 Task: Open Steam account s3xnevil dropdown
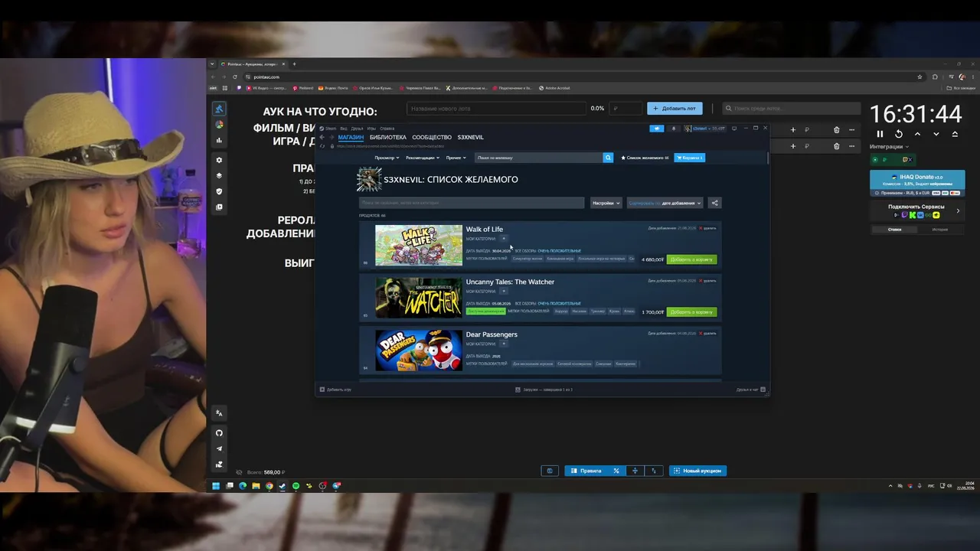(705, 129)
